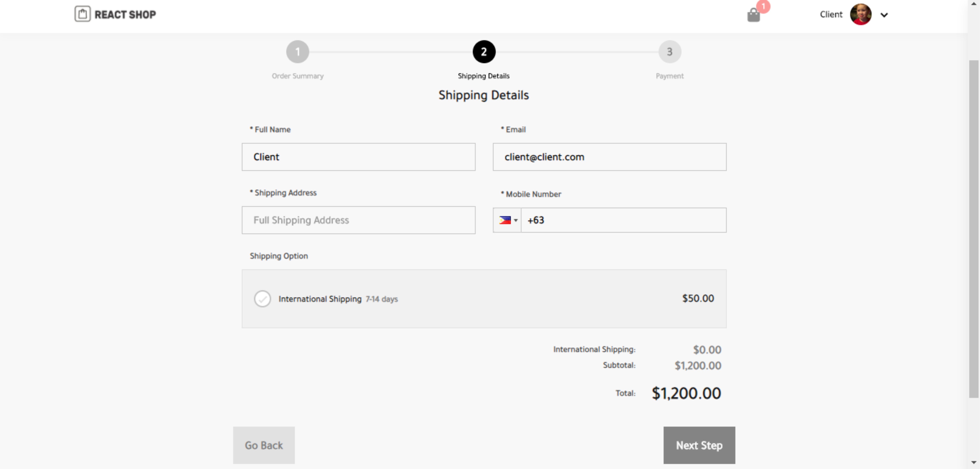Viewport: 980px width, 469px height.
Task: Click the React Shop bag logo icon
Action: tap(82, 14)
